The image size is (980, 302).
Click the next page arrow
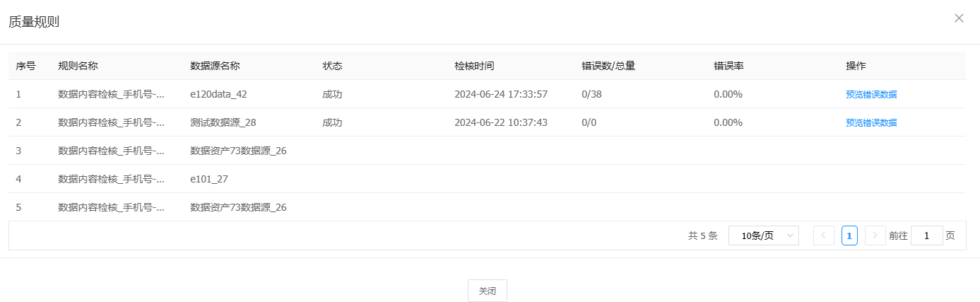pyautogui.click(x=875, y=236)
